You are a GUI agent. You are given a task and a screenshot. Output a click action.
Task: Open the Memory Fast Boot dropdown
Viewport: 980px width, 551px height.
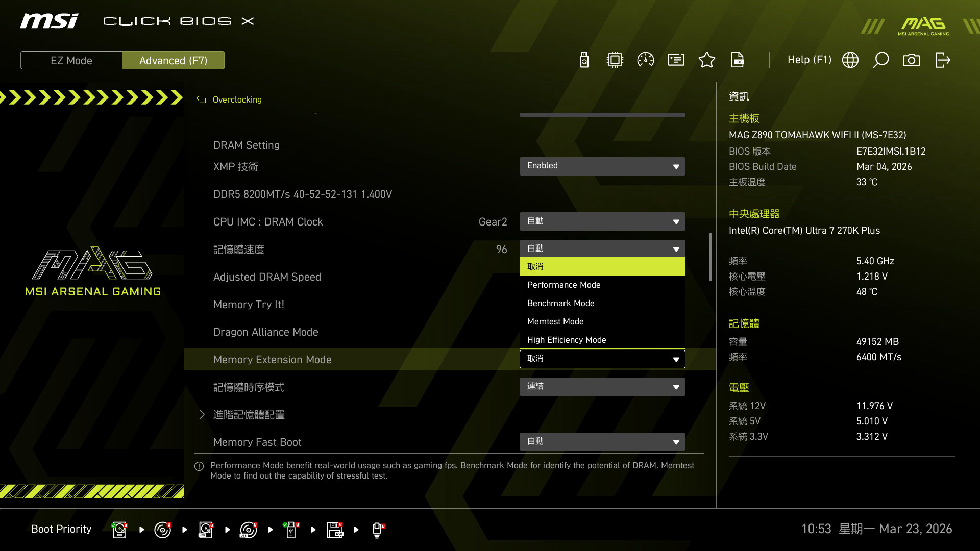coord(602,442)
